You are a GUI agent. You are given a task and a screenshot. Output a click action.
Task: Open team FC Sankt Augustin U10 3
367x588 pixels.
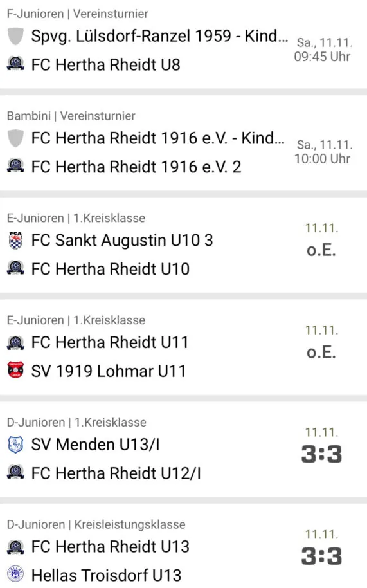click(122, 240)
